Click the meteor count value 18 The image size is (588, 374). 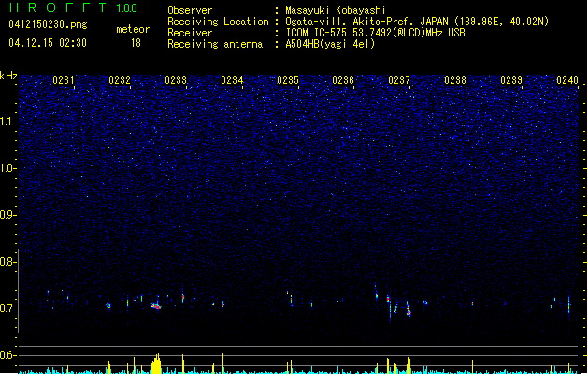point(136,43)
